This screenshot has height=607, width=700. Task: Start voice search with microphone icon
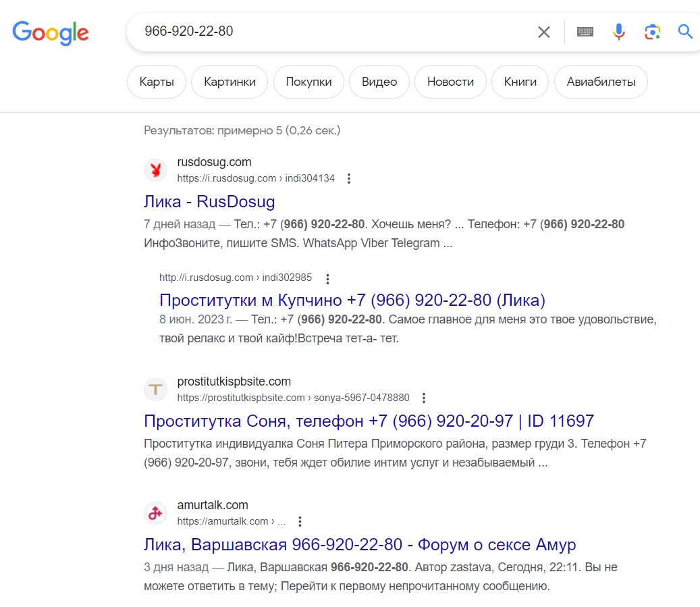[619, 32]
